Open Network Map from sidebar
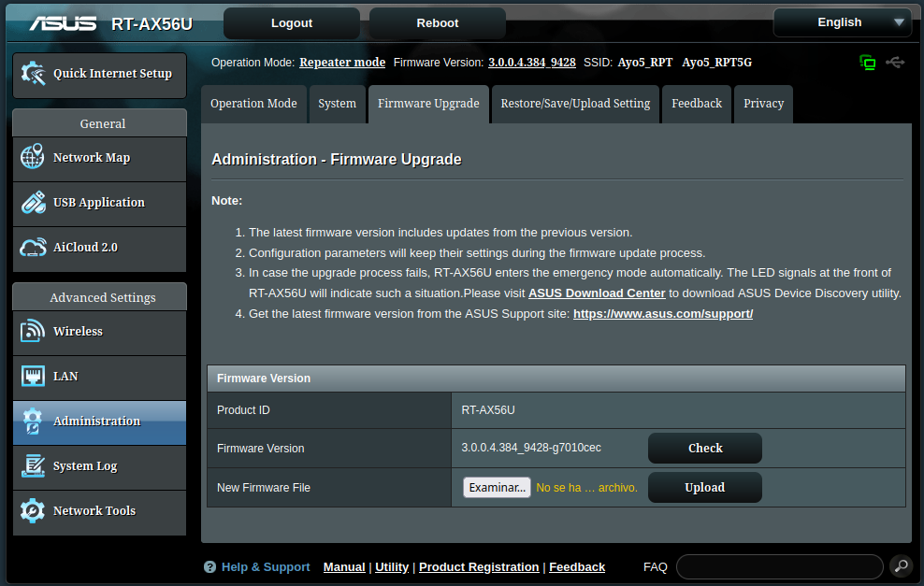The width and height of the screenshot is (924, 586). [x=99, y=158]
